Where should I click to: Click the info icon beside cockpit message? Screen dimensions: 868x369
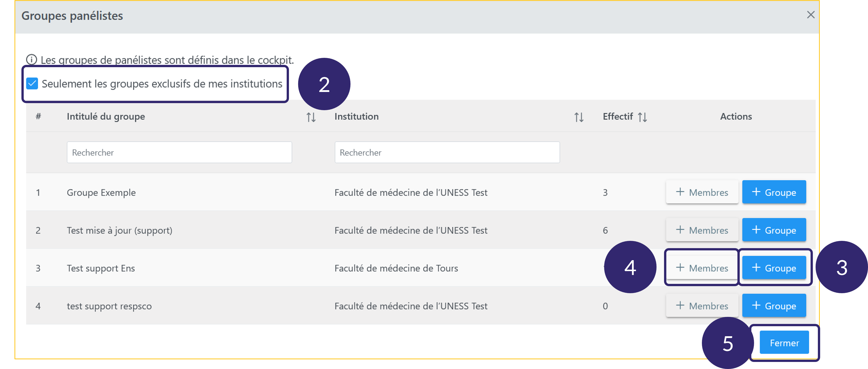(x=32, y=60)
